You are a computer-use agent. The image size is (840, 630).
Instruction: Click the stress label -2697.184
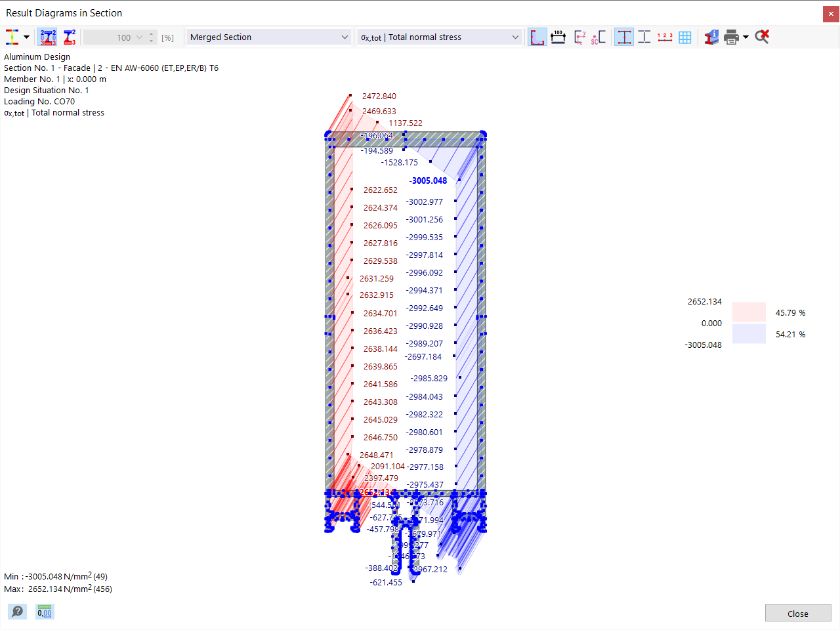click(423, 357)
